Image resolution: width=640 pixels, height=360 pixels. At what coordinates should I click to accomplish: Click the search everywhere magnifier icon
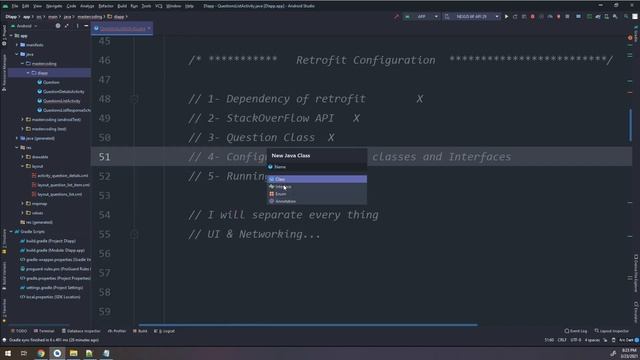(626, 17)
